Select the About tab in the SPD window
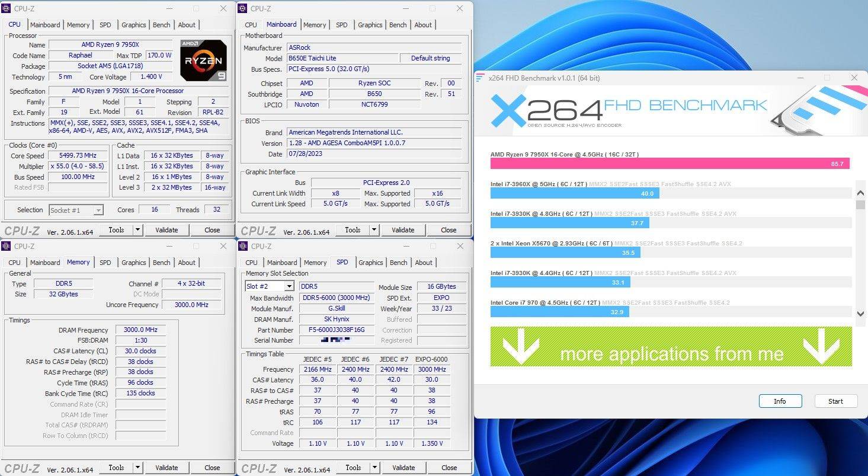 (424, 262)
